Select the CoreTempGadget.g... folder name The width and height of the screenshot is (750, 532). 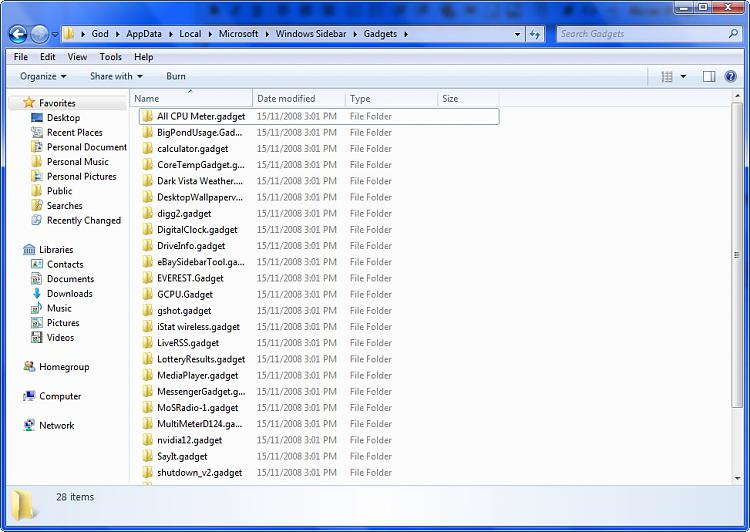pyautogui.click(x=200, y=165)
